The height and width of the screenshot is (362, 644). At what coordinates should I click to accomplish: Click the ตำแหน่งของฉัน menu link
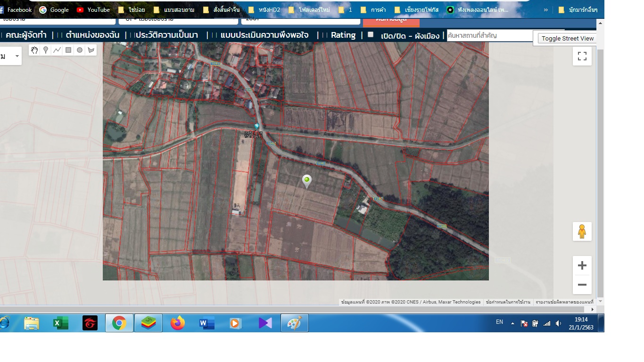point(92,35)
